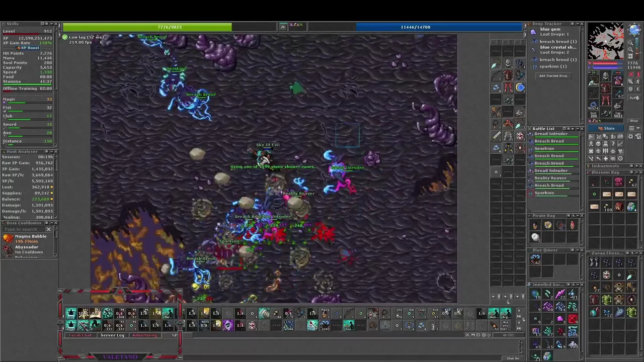644x362 pixels.
Task: Click Offline Training in Skills panel
Action: click(x=28, y=88)
